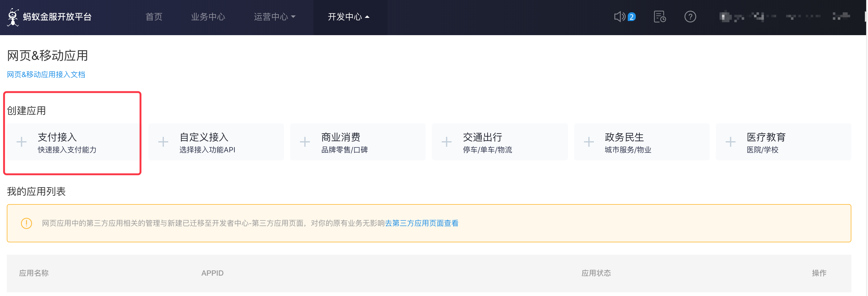Click the 应用名称 column header
The image size is (868, 296).
34,273
